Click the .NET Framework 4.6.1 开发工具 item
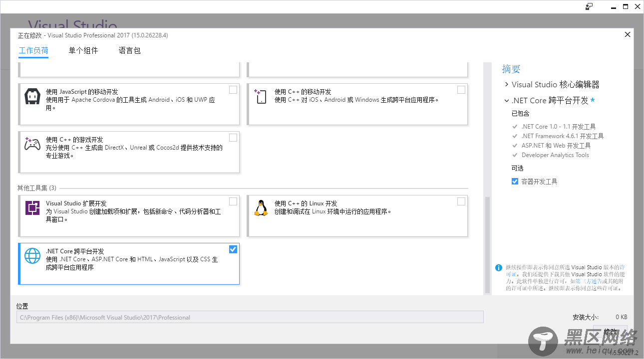 (x=562, y=136)
